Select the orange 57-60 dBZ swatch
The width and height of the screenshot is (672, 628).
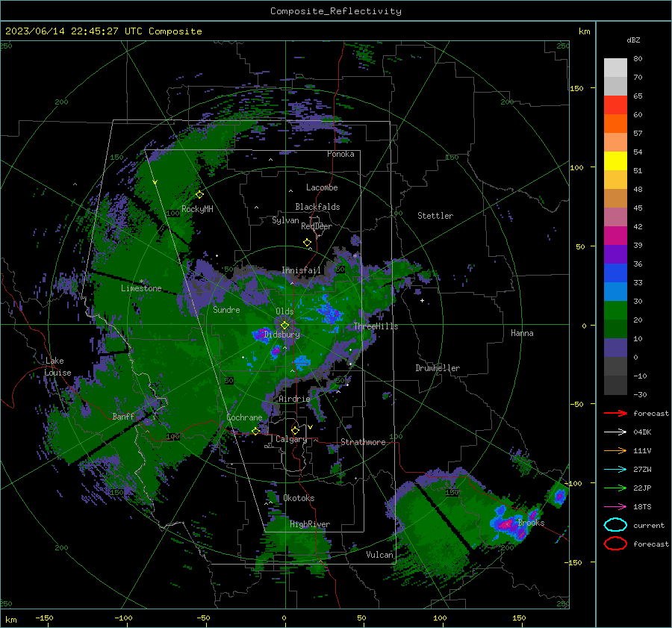pos(615,124)
